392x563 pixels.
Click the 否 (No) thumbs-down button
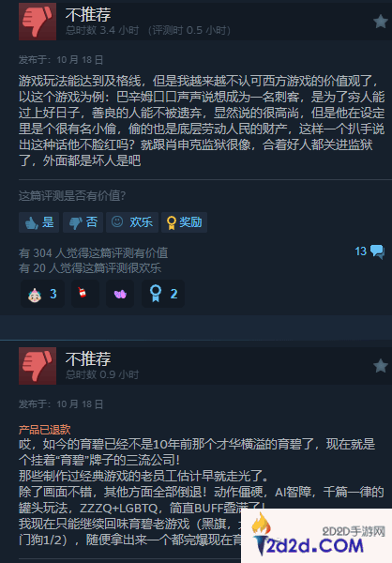[83, 222]
